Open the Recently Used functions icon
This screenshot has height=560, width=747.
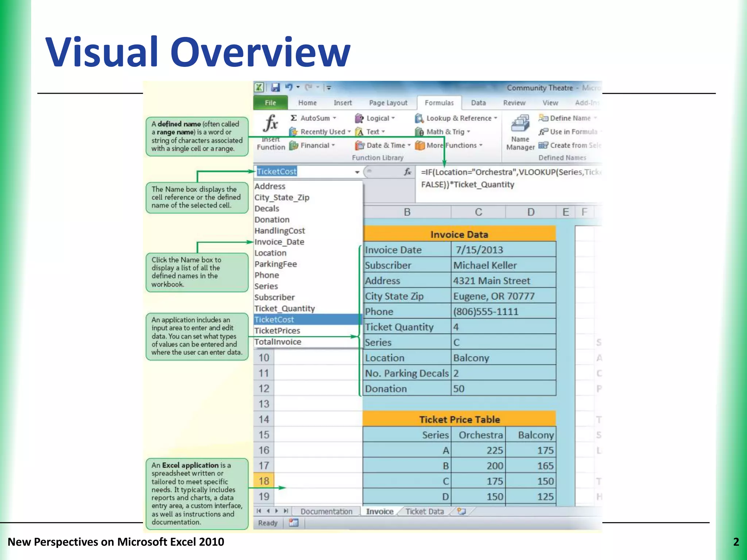pos(293,132)
